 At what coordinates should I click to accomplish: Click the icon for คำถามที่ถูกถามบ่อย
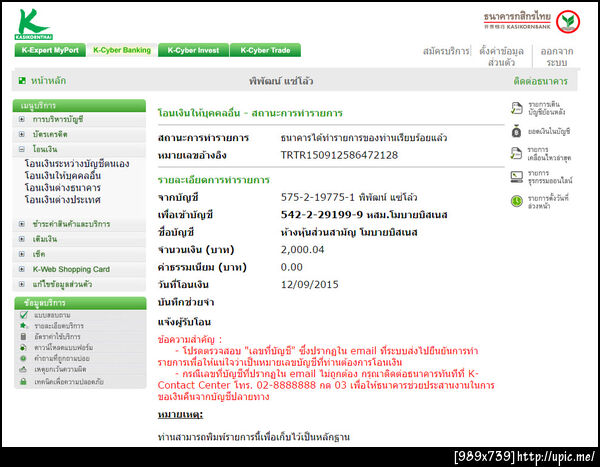coord(23,358)
